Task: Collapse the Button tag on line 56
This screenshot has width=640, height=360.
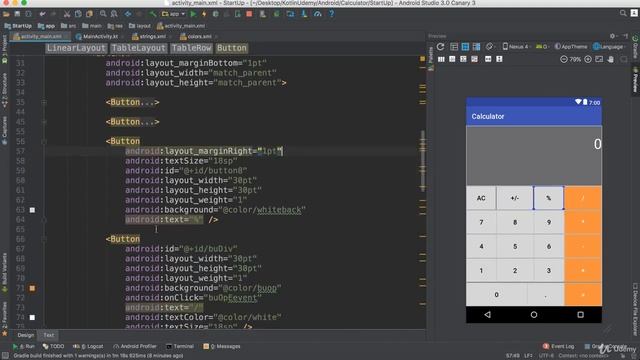Action: [44, 142]
